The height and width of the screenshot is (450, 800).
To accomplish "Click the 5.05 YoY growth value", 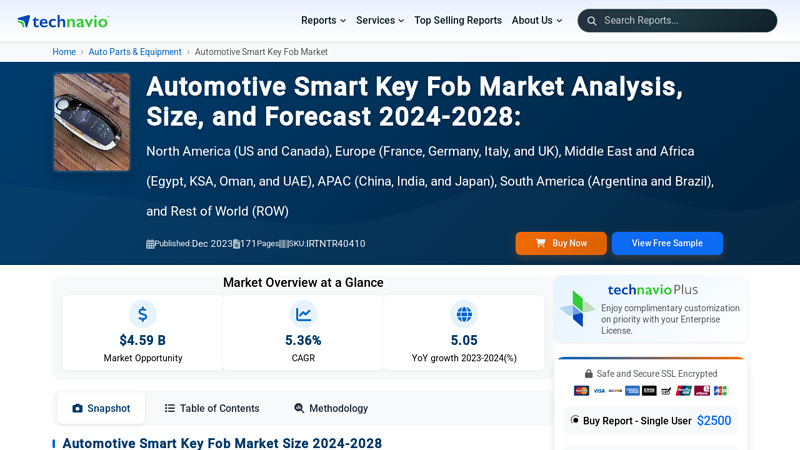I will coord(464,340).
